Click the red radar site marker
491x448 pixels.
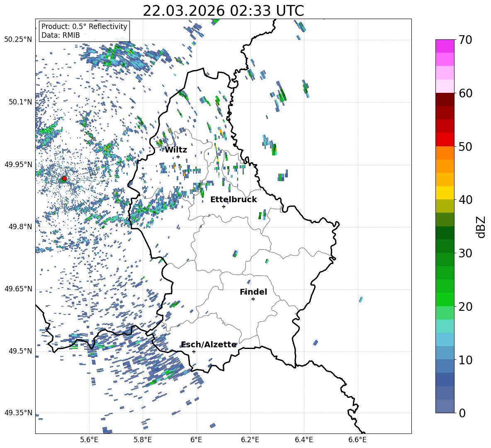(64, 179)
